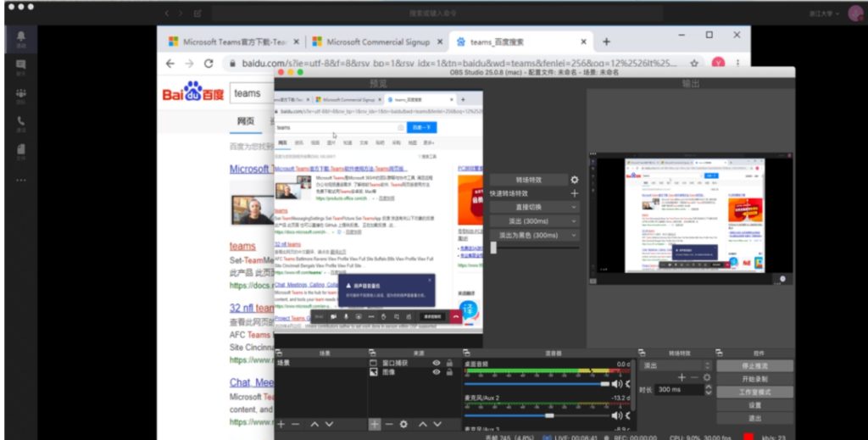
Task: Open the organization dropdown in Teams header
Action: (824, 14)
